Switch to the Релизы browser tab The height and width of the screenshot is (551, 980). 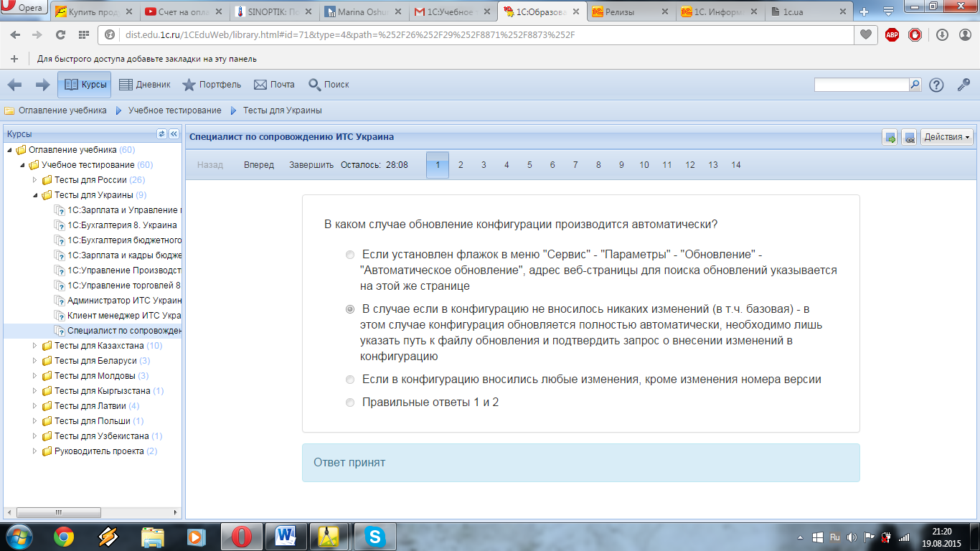pos(630,11)
